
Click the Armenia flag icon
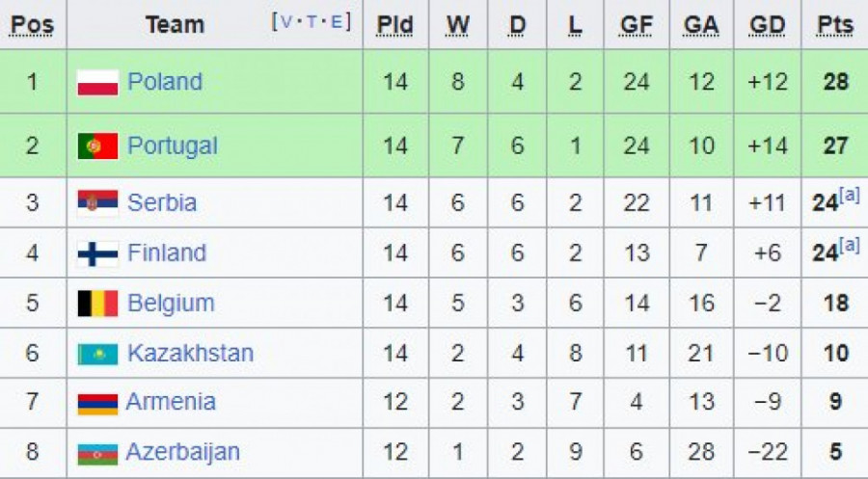point(97,403)
